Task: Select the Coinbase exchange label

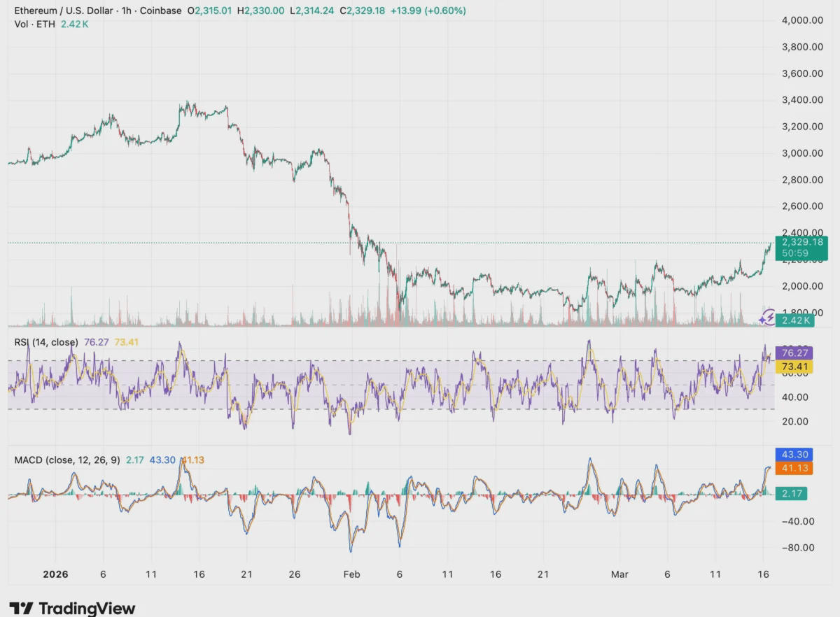Action: [x=162, y=11]
